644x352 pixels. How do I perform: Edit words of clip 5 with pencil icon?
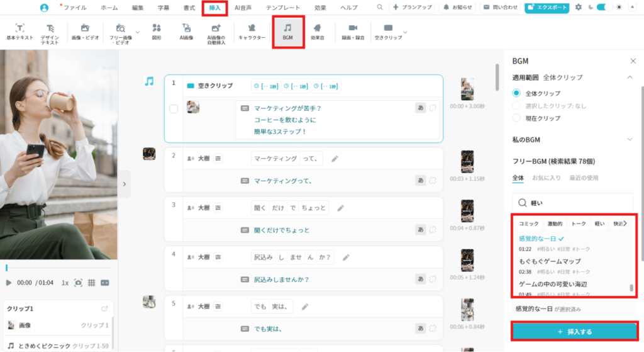tap(305, 307)
